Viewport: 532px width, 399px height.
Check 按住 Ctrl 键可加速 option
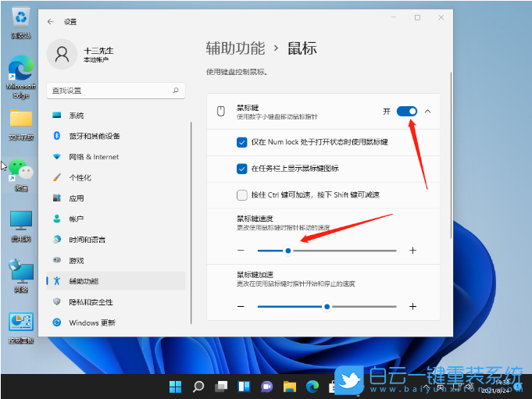click(242, 195)
